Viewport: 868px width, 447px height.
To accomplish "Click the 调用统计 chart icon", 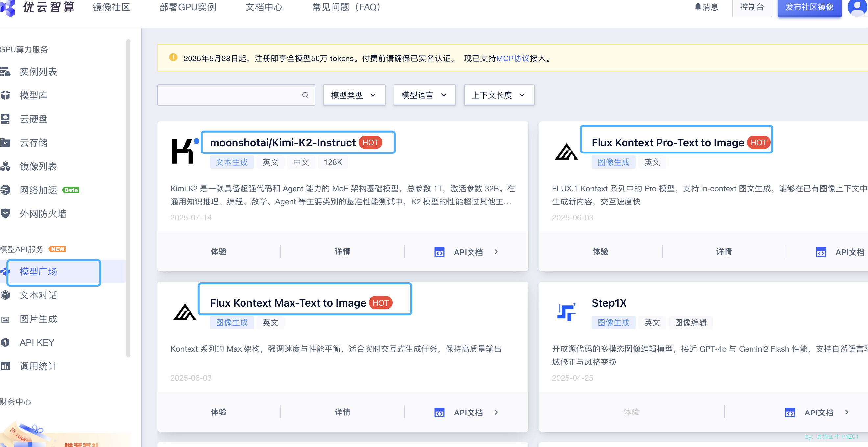I will 5,366.
